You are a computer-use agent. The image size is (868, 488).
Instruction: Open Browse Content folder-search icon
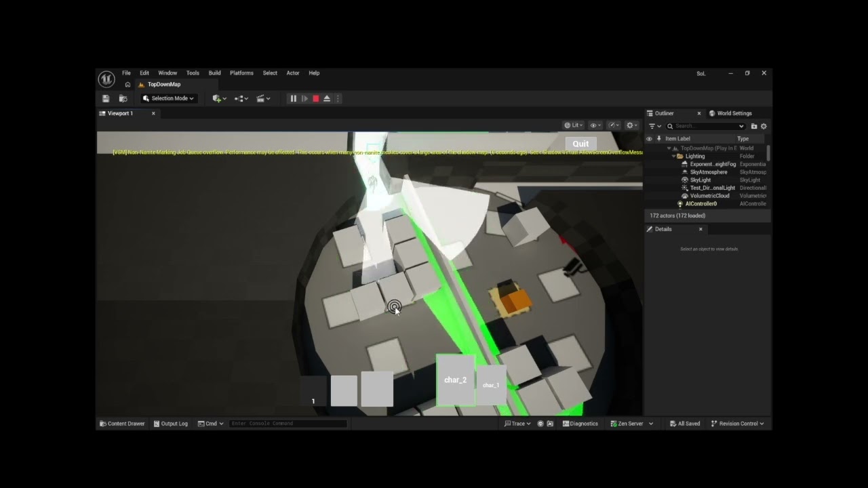point(123,98)
